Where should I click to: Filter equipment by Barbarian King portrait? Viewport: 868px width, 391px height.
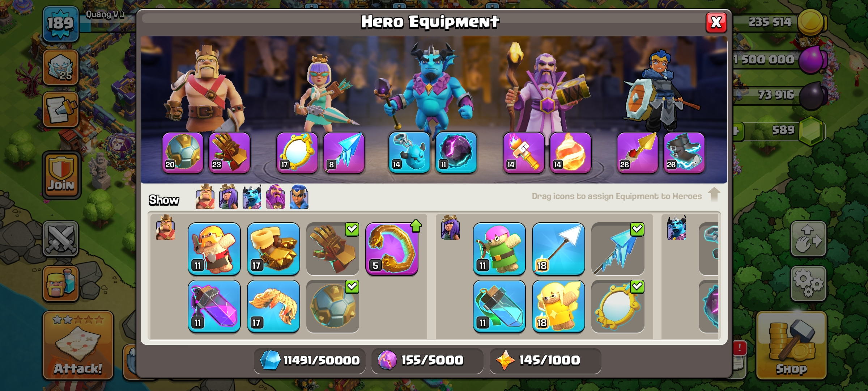[205, 197]
